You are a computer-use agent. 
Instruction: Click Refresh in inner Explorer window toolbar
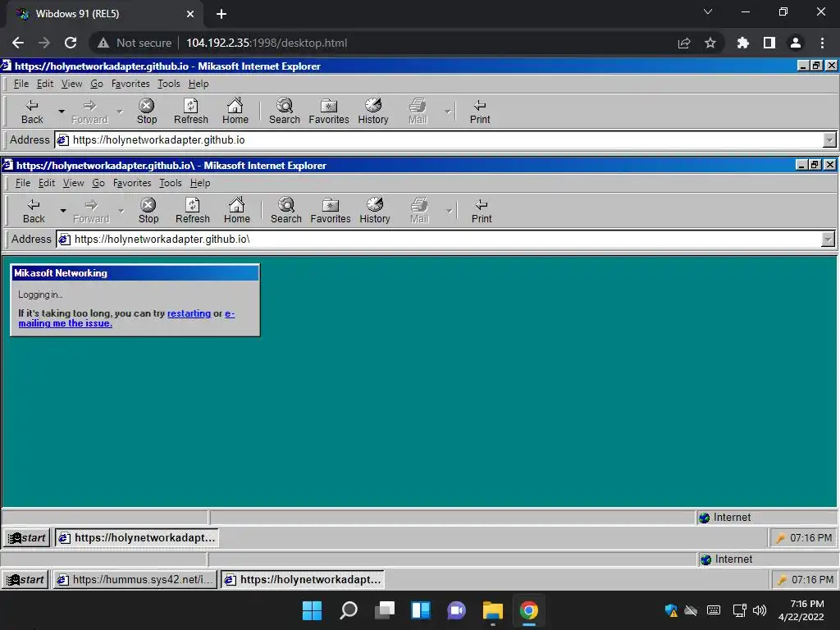[192, 211]
